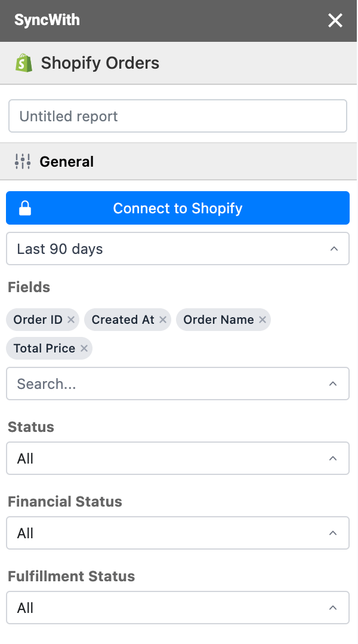Click the Shopify logo icon

(22, 63)
